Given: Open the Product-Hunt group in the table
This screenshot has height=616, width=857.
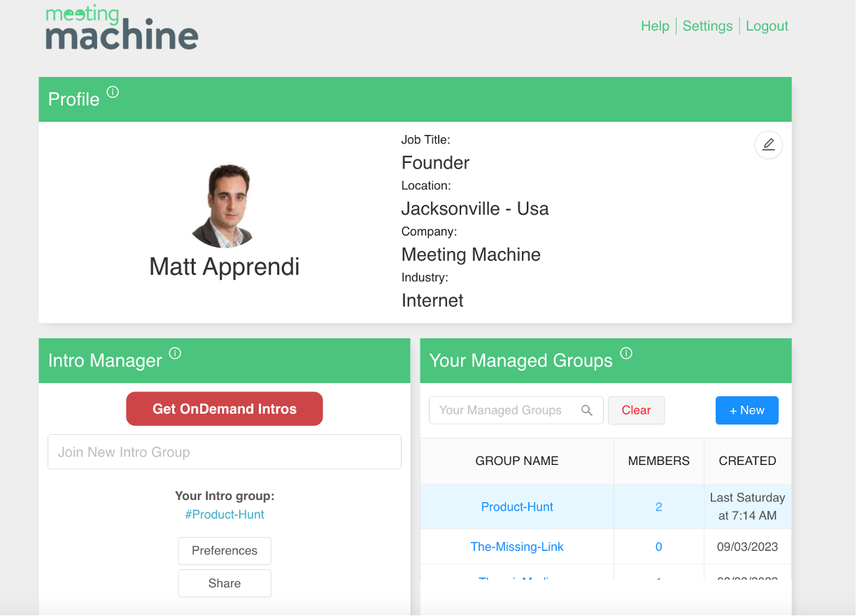Looking at the screenshot, I should (x=517, y=507).
